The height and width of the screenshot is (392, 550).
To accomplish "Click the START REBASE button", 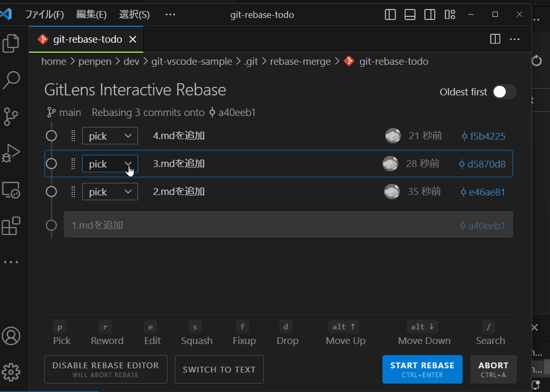I will pos(423,369).
